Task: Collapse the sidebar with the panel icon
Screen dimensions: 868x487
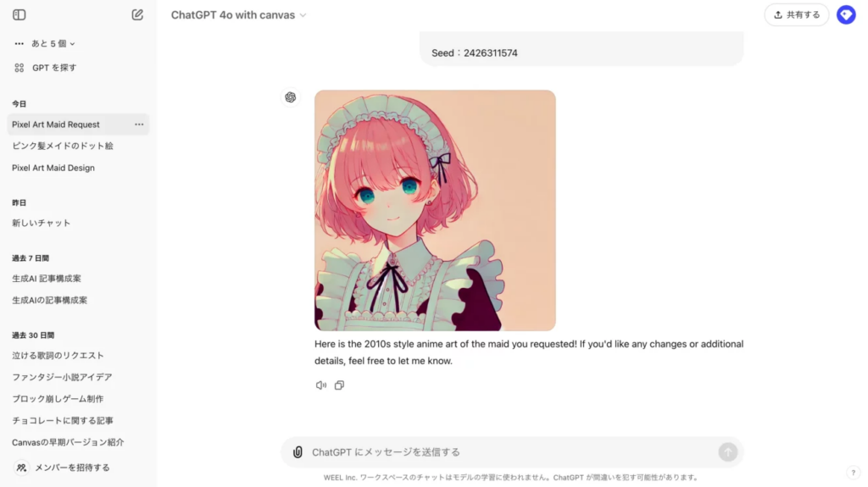Action: (x=19, y=15)
